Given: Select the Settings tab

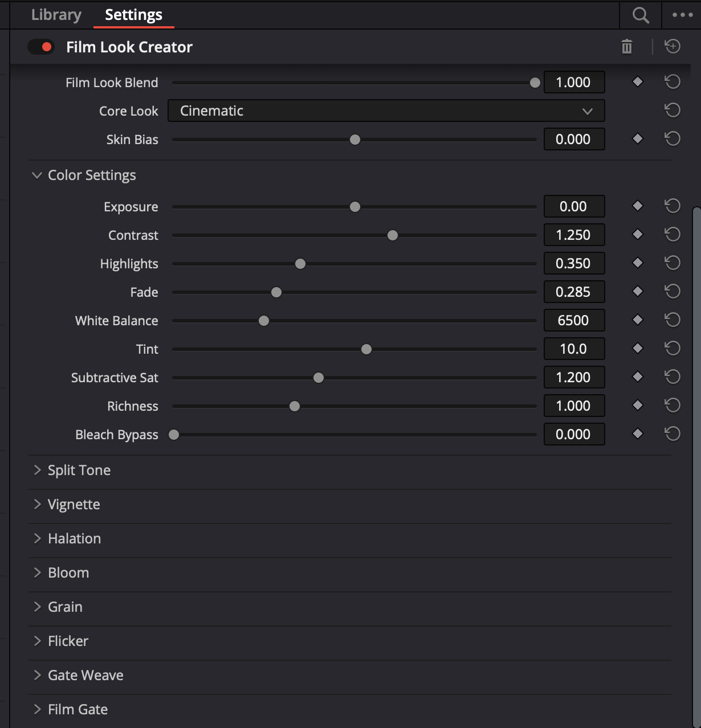Looking at the screenshot, I should point(133,15).
